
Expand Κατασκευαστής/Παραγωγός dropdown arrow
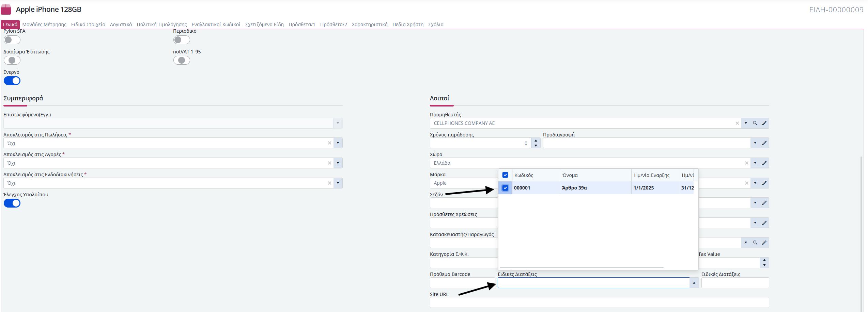[x=746, y=243]
